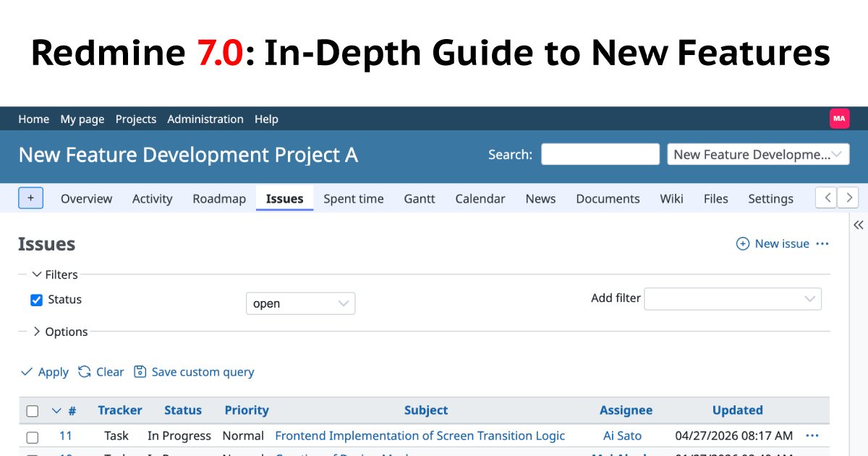Open the issues actions ellipsis menu
Screen dimensions: 868x456
pos(822,244)
